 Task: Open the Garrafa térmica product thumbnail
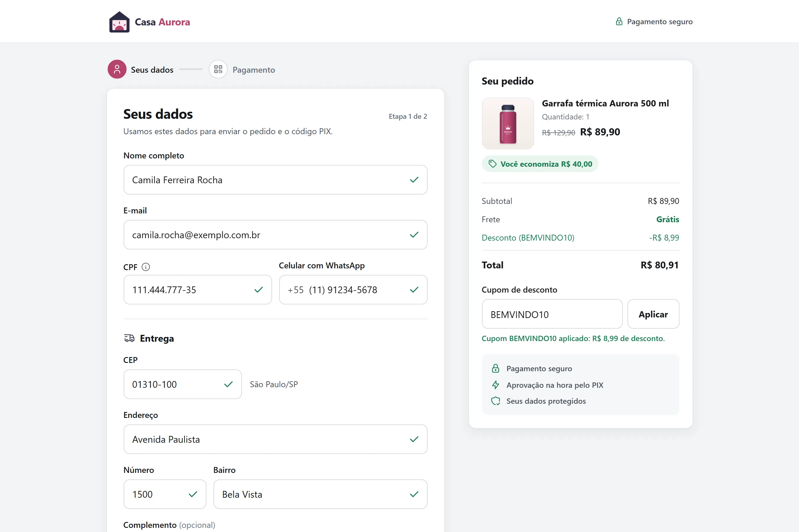pyautogui.click(x=508, y=124)
